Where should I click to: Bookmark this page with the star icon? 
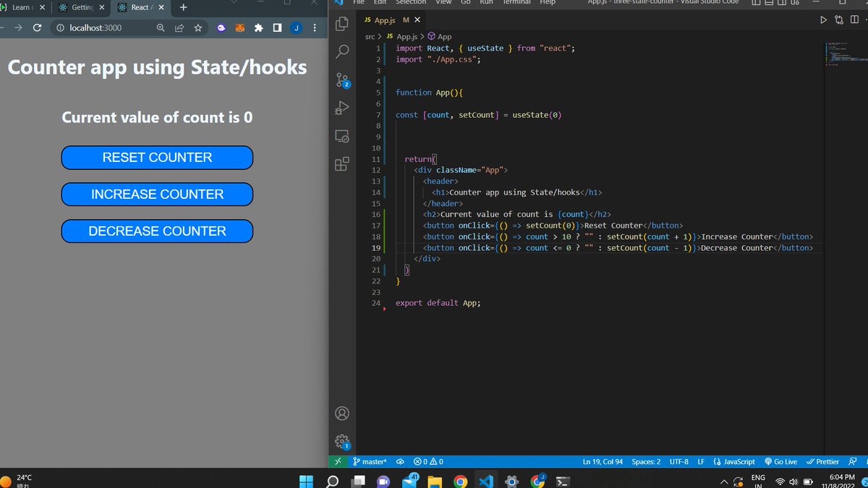point(197,28)
